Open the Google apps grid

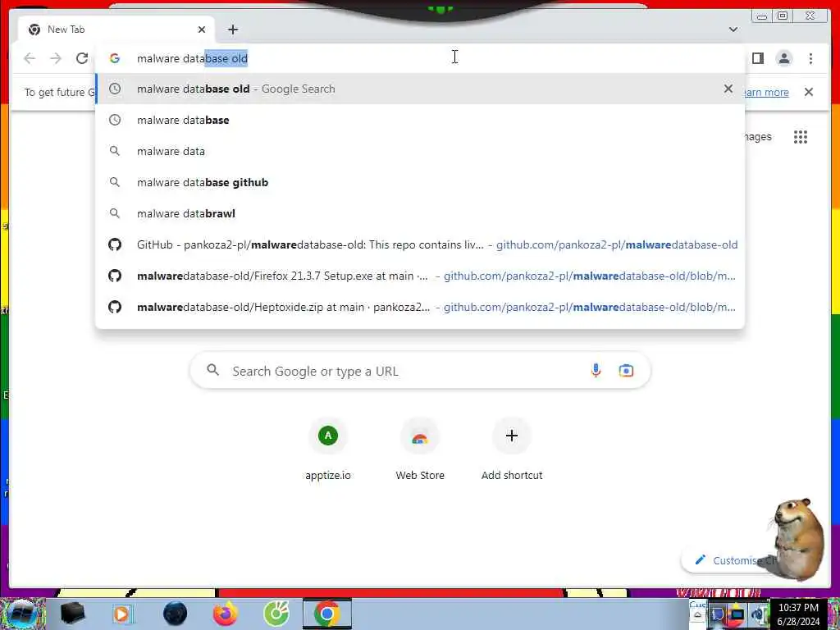click(x=801, y=137)
